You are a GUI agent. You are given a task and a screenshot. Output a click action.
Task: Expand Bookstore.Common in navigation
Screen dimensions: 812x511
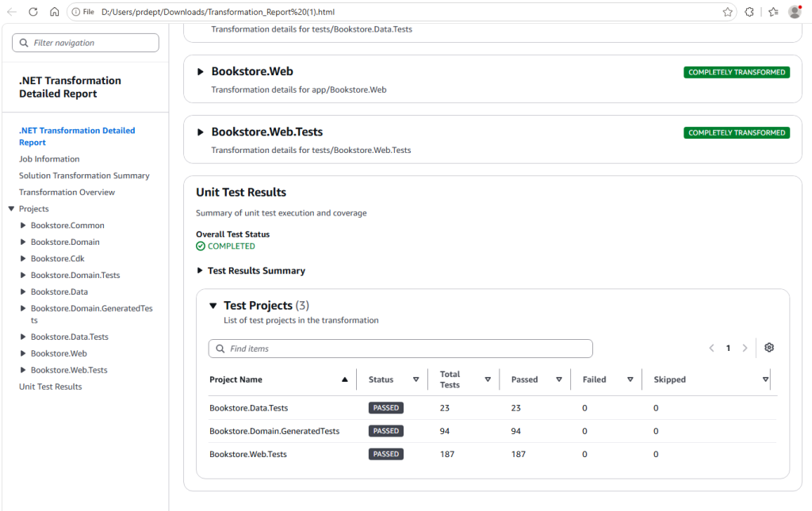tap(23, 226)
